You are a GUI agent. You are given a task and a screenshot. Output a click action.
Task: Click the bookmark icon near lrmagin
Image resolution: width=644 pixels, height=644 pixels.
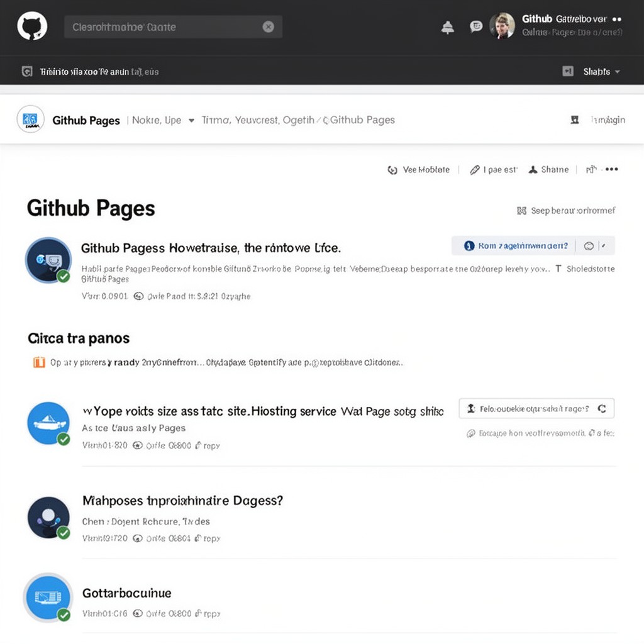(575, 119)
